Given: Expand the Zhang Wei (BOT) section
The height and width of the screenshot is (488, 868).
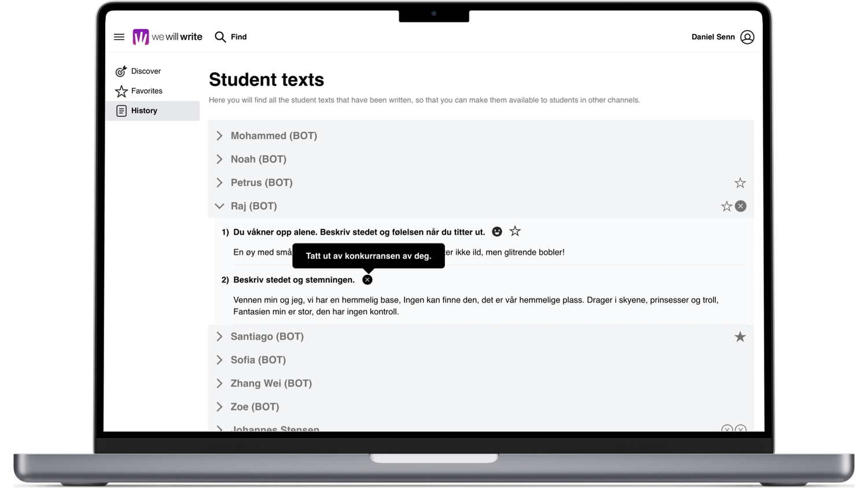Looking at the screenshot, I should (x=219, y=383).
